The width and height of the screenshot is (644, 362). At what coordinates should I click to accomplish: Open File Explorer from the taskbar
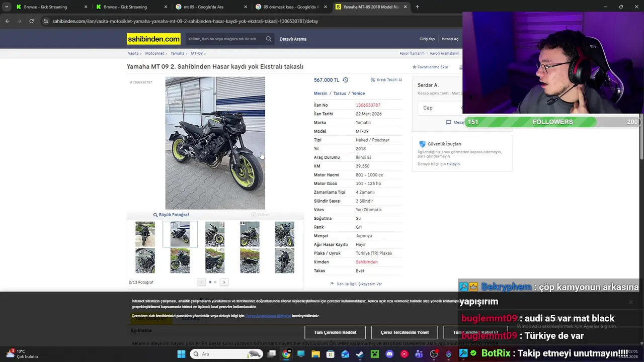tap(315, 354)
